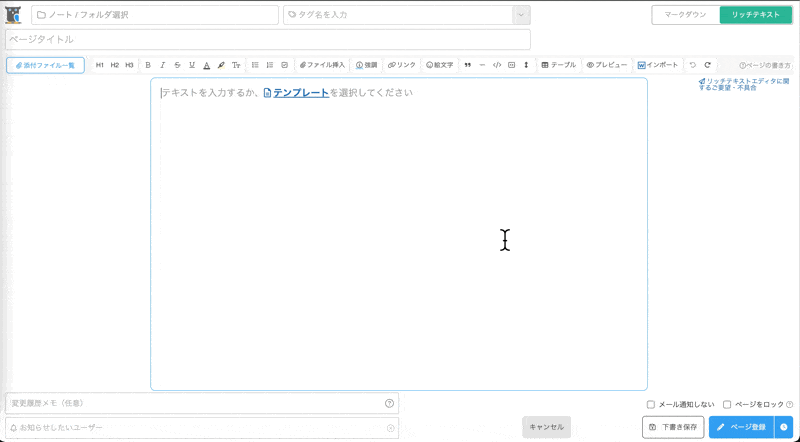Viewport: 800px width, 442px height.
Task: Toggle bold formatting
Action: pos(148,65)
